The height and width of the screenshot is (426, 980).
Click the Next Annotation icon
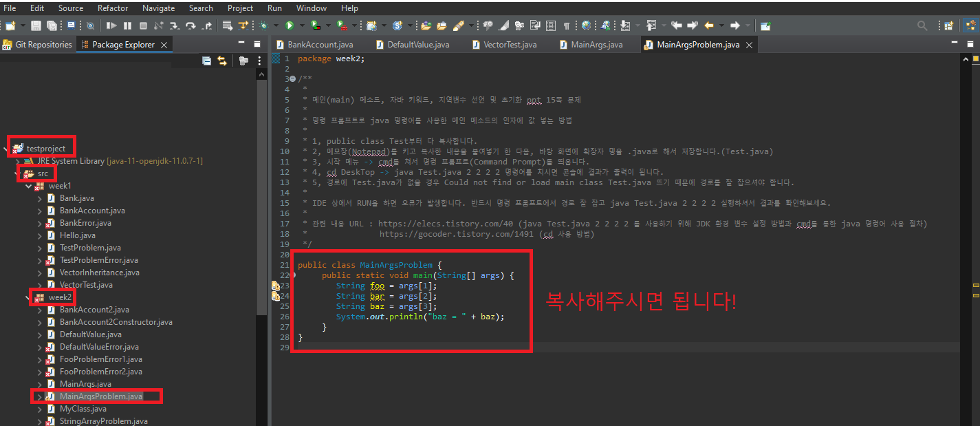click(x=624, y=25)
